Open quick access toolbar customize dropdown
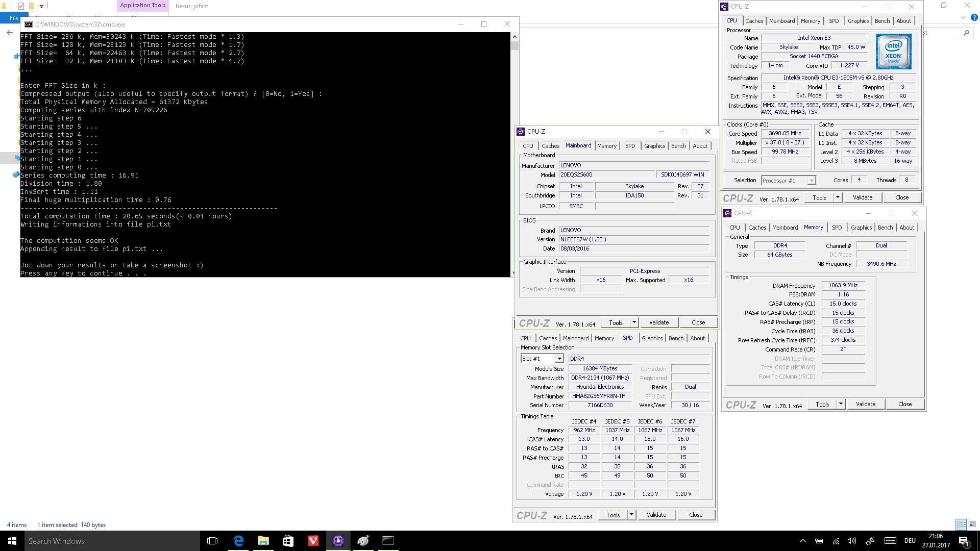The width and height of the screenshot is (980, 551). [42, 6]
